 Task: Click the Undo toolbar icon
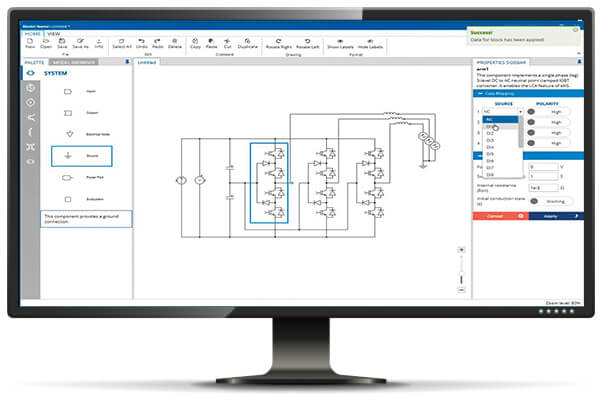141,41
